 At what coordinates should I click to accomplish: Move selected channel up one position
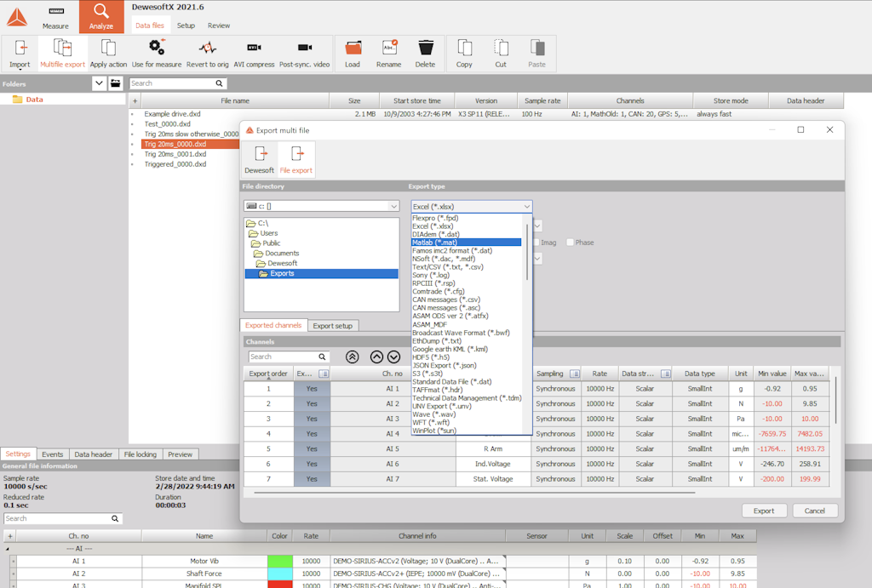click(x=376, y=357)
